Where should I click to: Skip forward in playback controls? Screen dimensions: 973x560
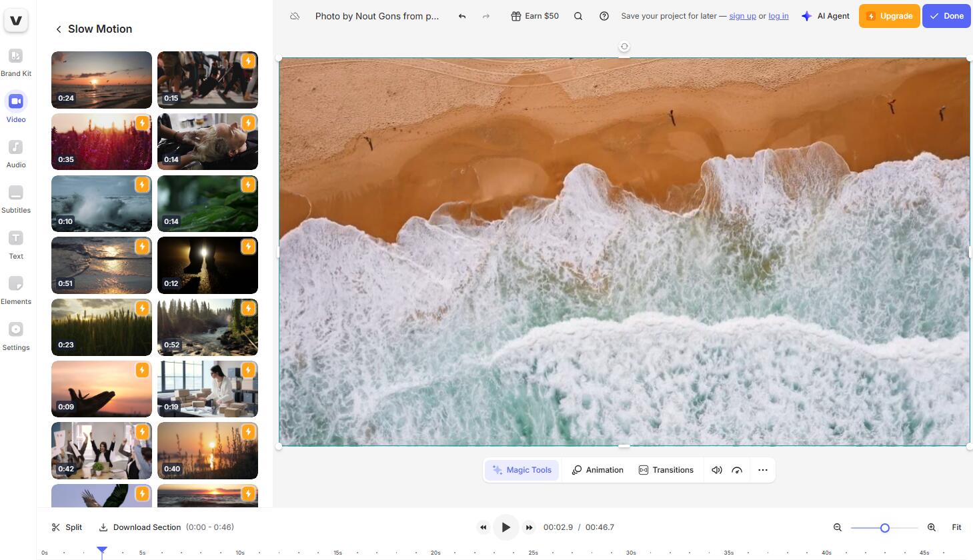click(529, 527)
